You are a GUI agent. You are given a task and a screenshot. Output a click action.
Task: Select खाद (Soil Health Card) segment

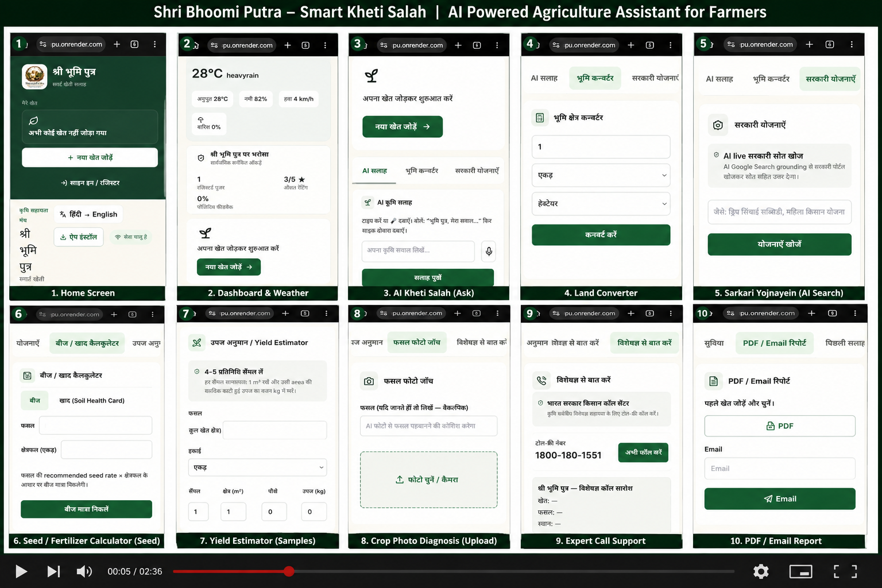[92, 400]
